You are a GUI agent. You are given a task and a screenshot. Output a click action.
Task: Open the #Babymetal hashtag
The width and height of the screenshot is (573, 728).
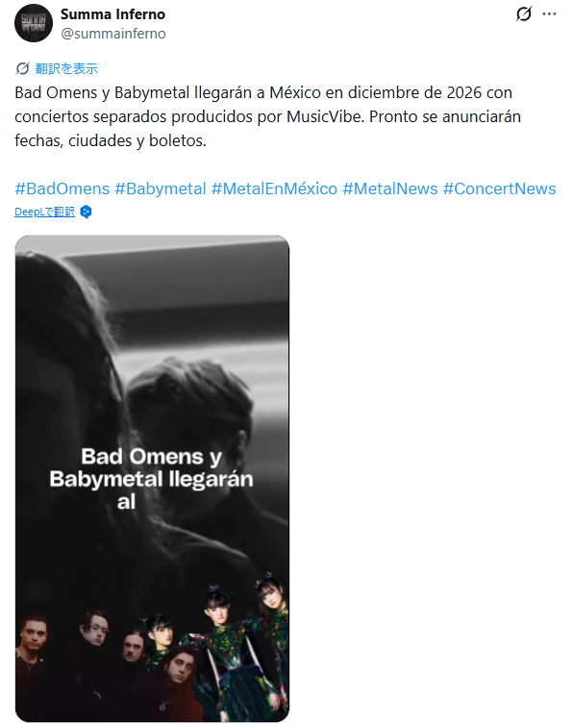pyautogui.click(x=160, y=188)
